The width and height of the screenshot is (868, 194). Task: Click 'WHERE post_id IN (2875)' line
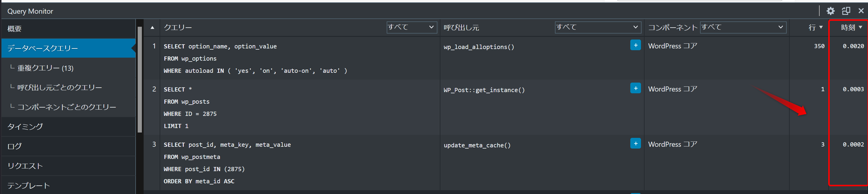pyautogui.click(x=204, y=169)
